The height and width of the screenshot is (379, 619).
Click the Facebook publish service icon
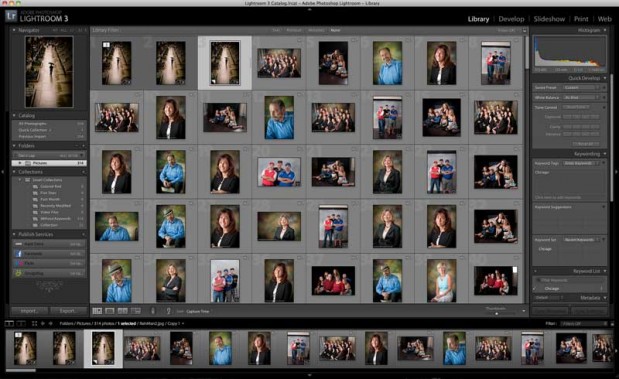[x=18, y=253]
